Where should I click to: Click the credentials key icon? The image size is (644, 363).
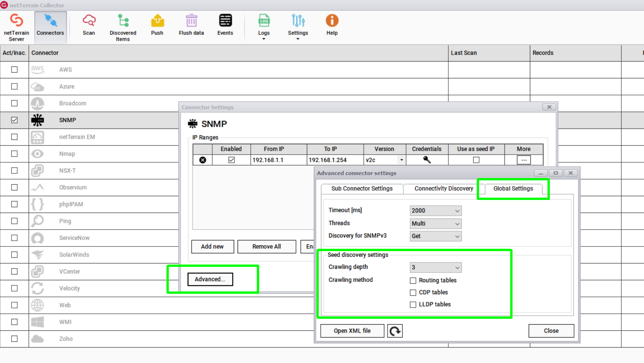coord(427,160)
